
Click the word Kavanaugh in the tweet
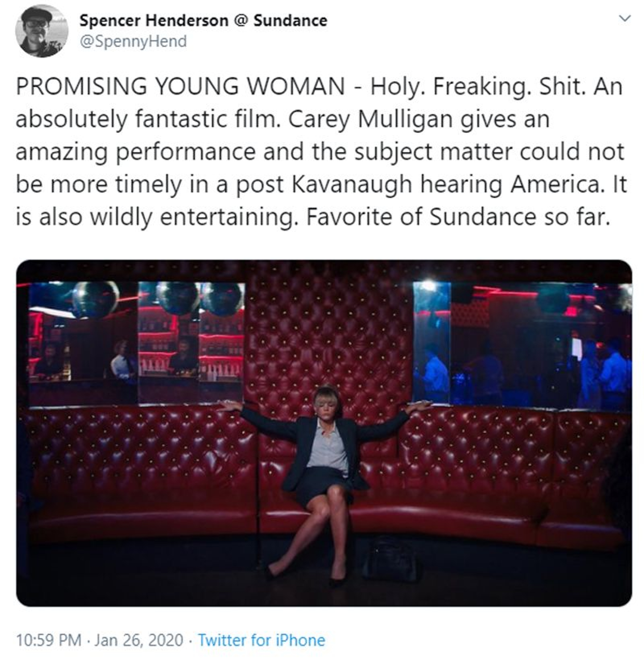pos(352,184)
